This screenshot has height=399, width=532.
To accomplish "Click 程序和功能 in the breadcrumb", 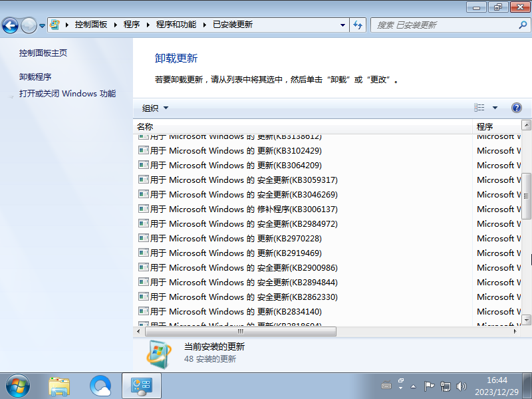I will pos(174,25).
